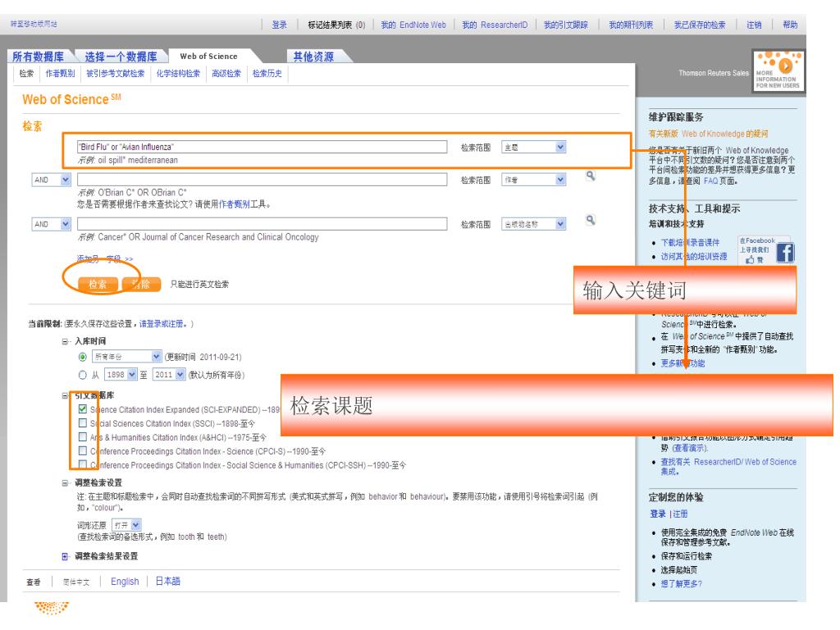The height and width of the screenshot is (630, 840).
Task: Click the 作者甄别 tool link under author field
Action: (x=234, y=204)
